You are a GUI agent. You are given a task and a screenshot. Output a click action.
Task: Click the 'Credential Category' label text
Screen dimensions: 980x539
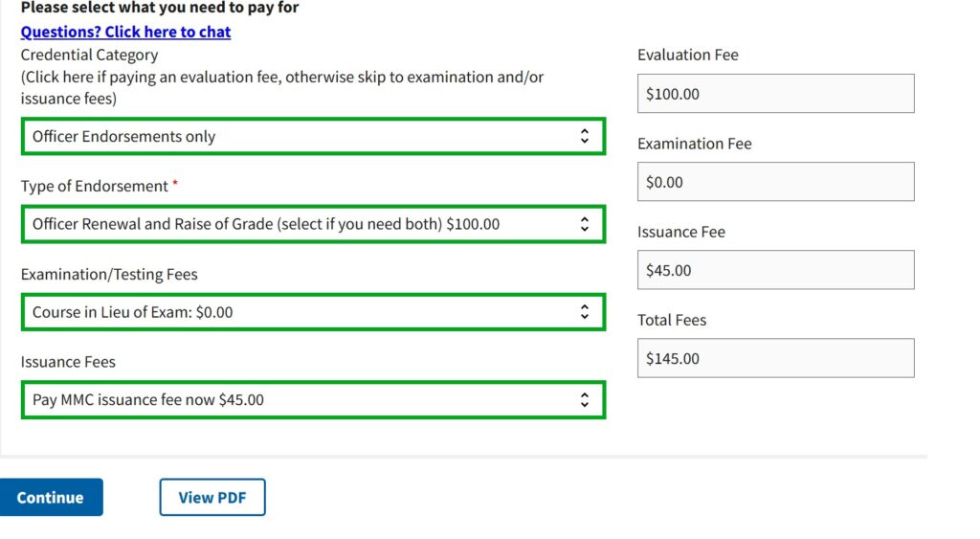click(x=89, y=55)
